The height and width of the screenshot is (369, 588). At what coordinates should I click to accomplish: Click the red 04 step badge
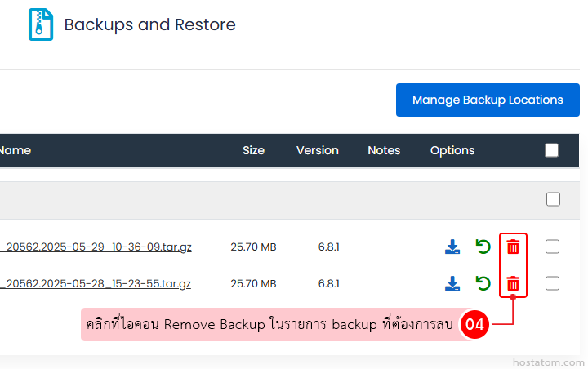[x=475, y=325]
